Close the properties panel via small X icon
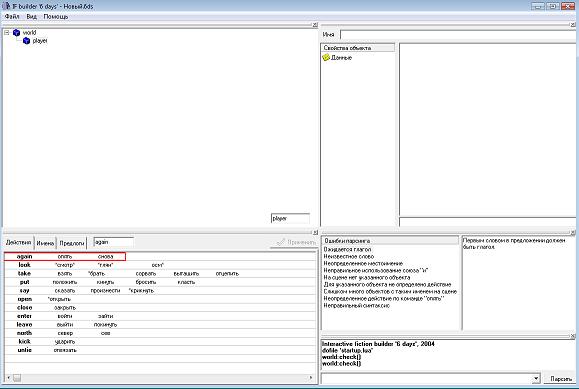This screenshot has height=389, width=579. point(573,25)
